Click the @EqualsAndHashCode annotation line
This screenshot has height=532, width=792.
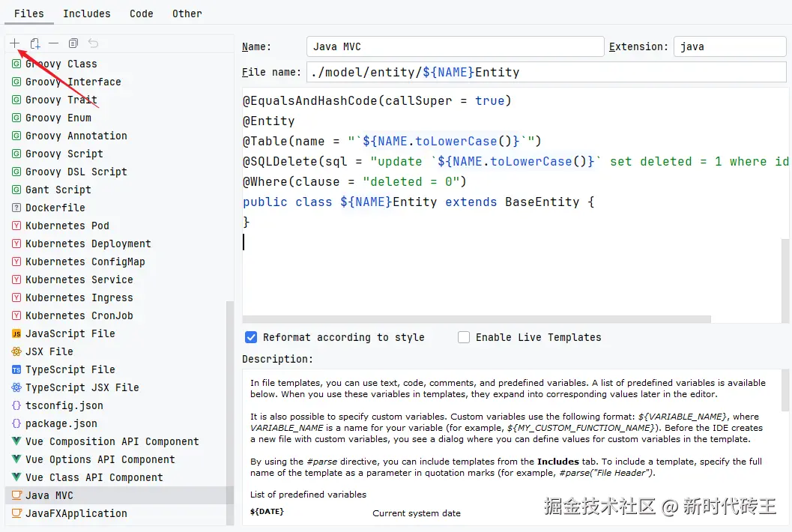coord(378,101)
